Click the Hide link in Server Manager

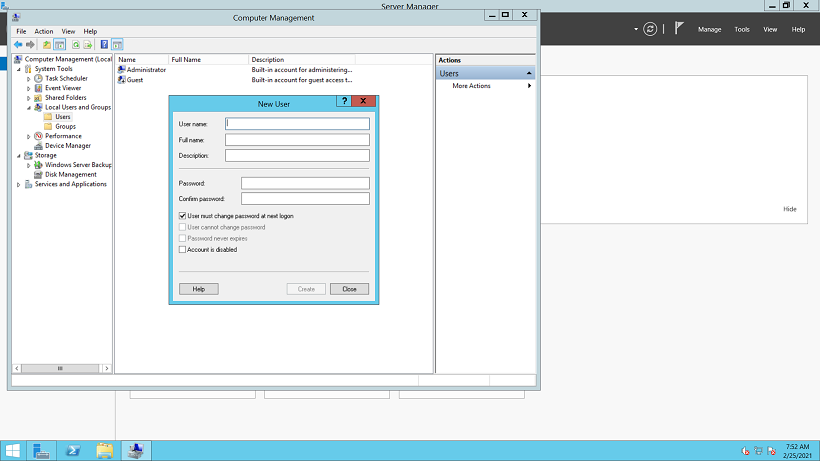click(790, 209)
